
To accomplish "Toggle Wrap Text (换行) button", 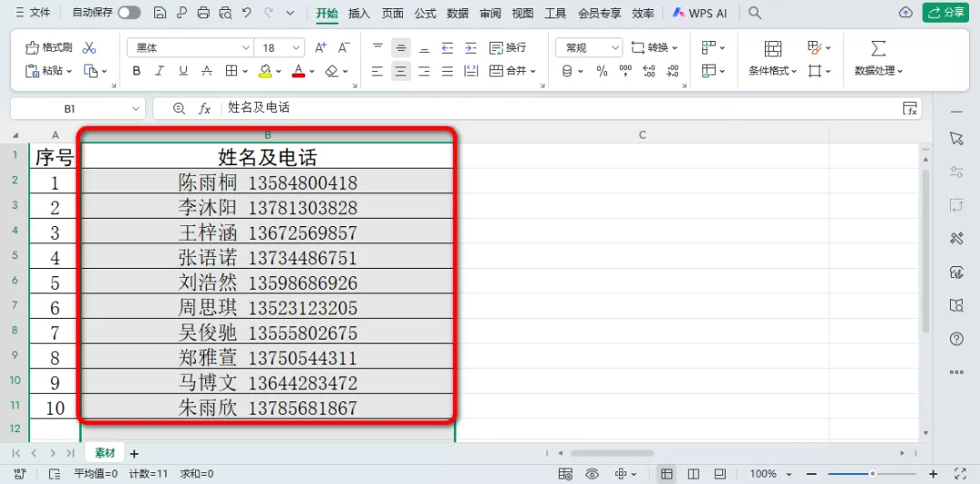I will point(507,47).
